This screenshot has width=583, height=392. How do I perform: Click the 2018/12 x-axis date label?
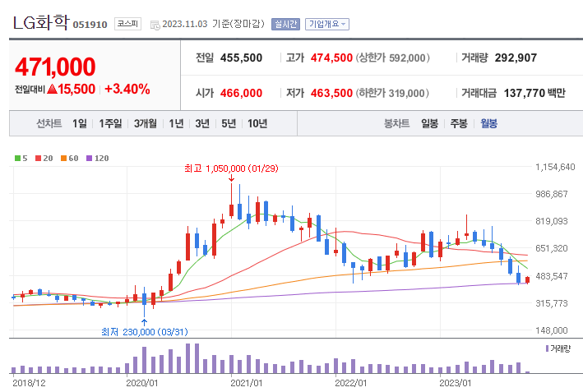point(29,383)
